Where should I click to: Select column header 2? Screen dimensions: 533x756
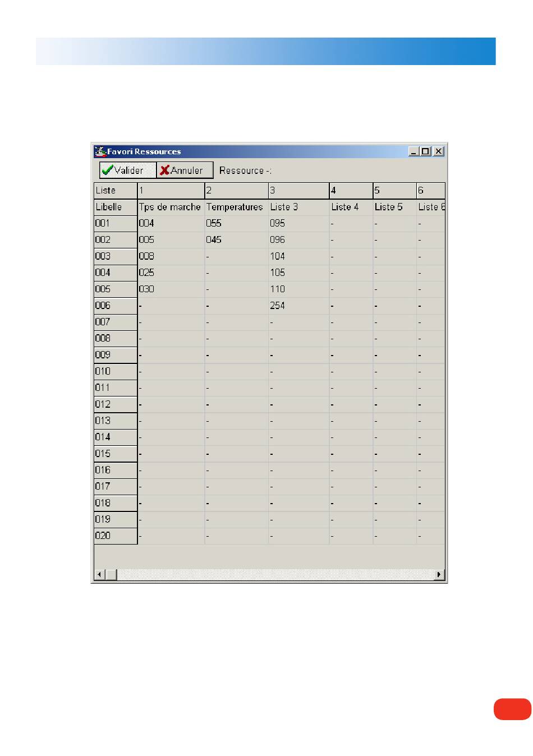click(x=237, y=191)
